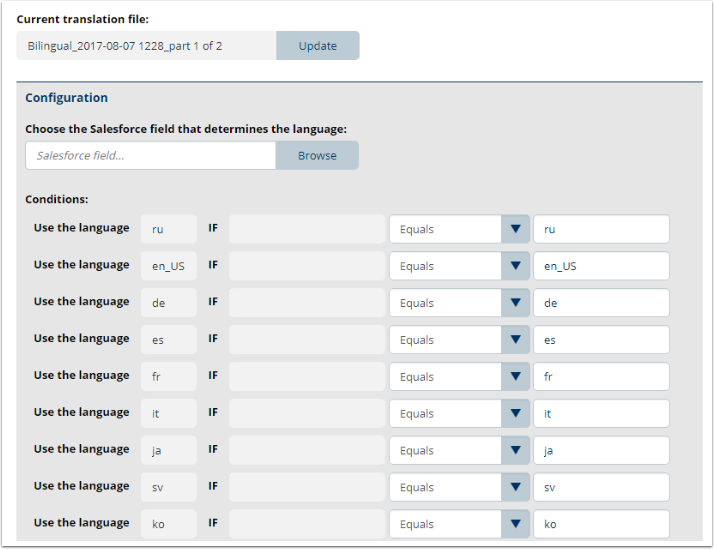
Task: Select the value field containing ja
Action: pos(601,450)
